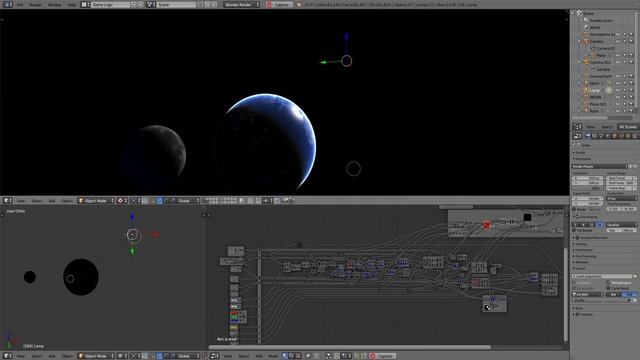Image resolution: width=640 pixels, height=360 pixels.
Task: Open the File menu
Action: click(x=20, y=4)
